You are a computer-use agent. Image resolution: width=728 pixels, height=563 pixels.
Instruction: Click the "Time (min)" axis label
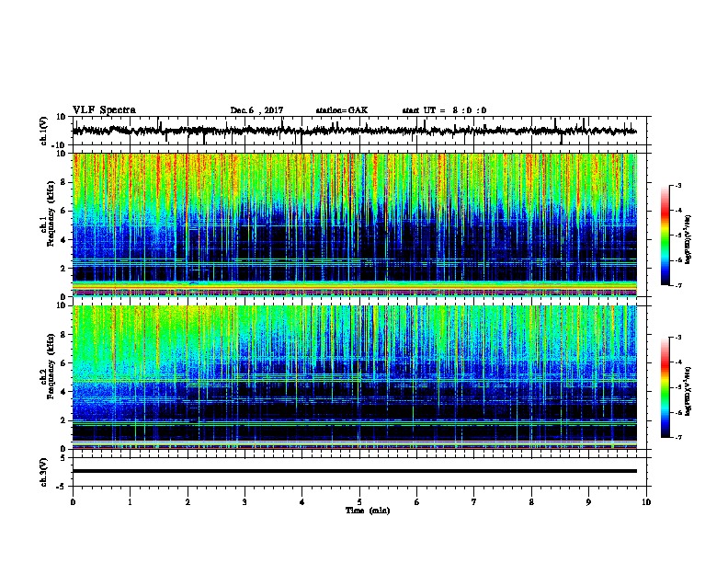pos(368,511)
